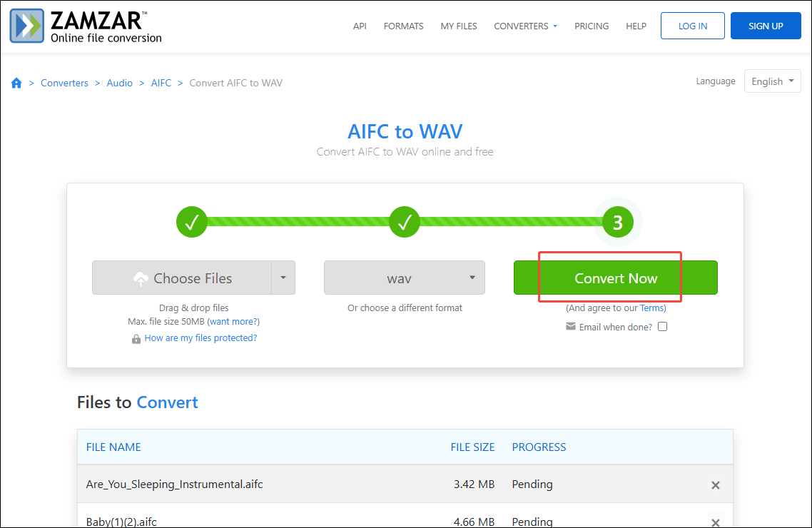Image resolution: width=812 pixels, height=528 pixels.
Task: Select Are_You_Sleeping_Instrumental.aifc file name
Action: 175,484
